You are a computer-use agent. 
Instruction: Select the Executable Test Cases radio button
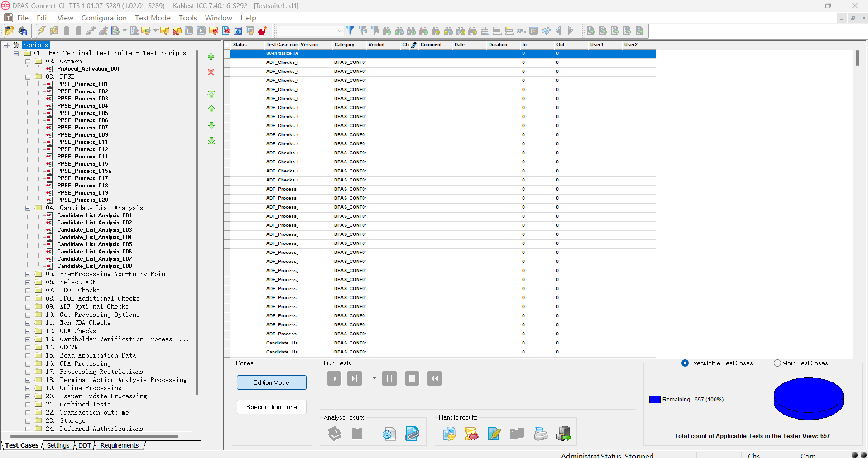[x=685, y=363]
